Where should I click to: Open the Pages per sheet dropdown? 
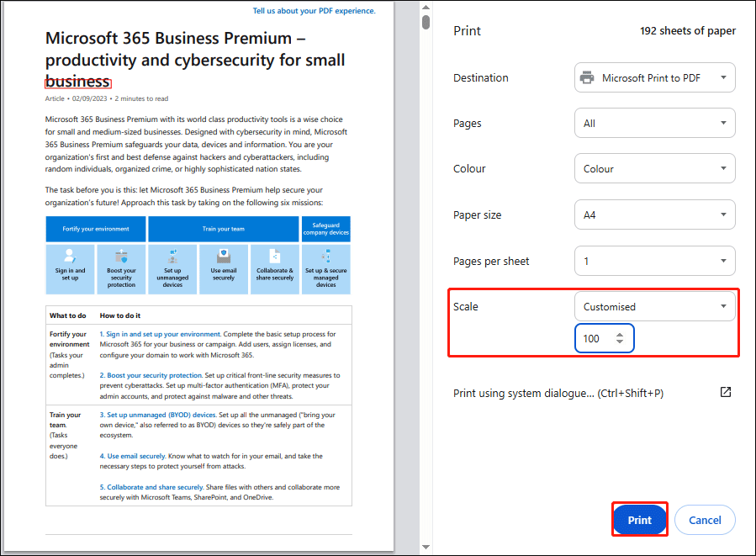655,261
